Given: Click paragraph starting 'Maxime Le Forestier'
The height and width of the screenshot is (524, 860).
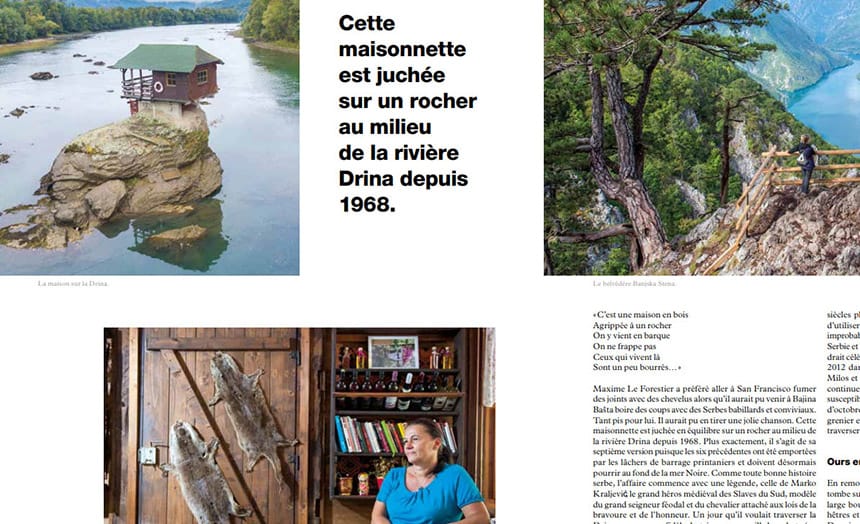Looking at the screenshot, I should 704,455.
